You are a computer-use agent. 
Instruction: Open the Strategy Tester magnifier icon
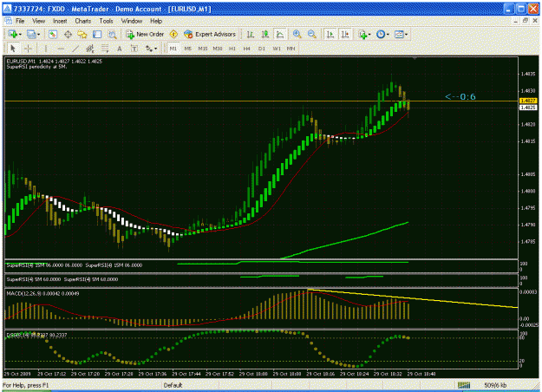112,34
